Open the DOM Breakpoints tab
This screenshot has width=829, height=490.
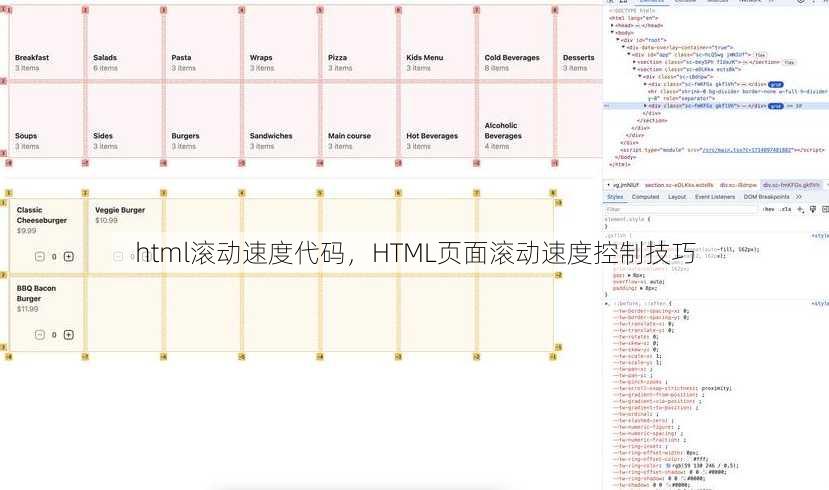(x=766, y=197)
